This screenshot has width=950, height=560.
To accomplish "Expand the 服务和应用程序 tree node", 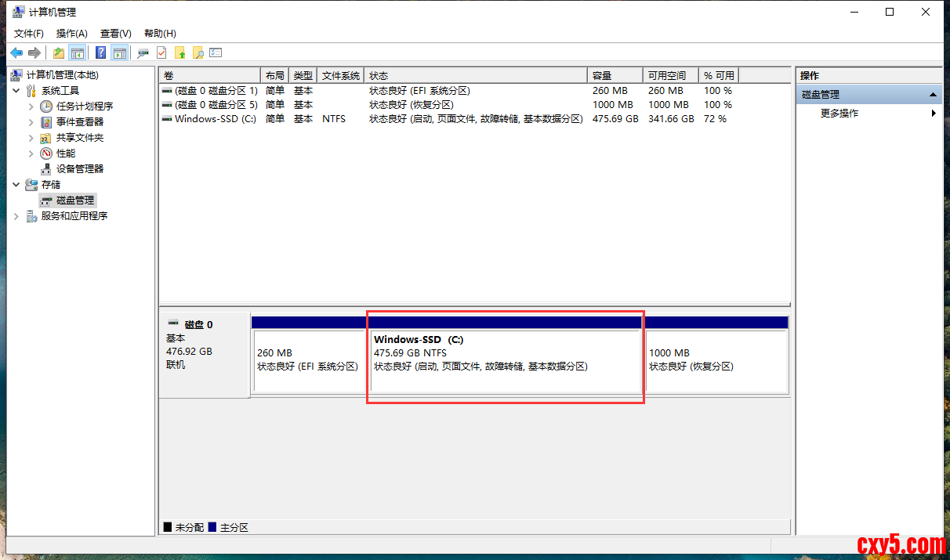I will pos(16,216).
